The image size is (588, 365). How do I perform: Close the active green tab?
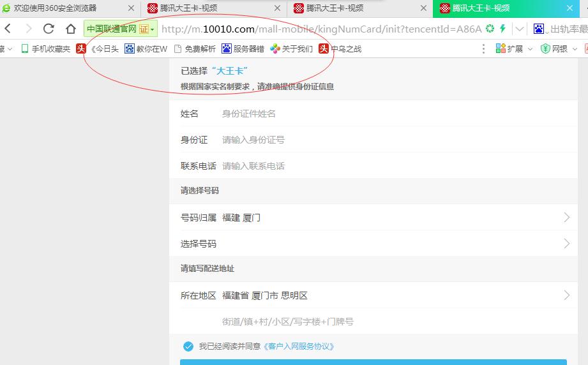tap(569, 8)
